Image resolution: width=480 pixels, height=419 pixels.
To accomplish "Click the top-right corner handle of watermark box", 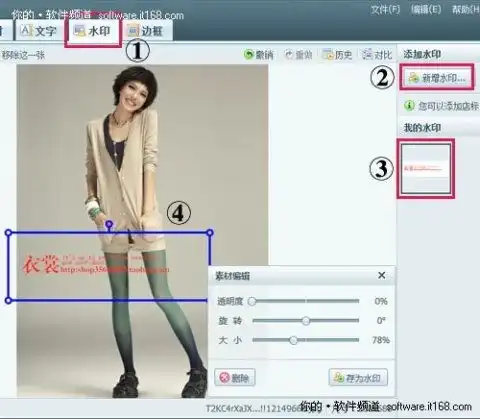I will click(x=210, y=233).
